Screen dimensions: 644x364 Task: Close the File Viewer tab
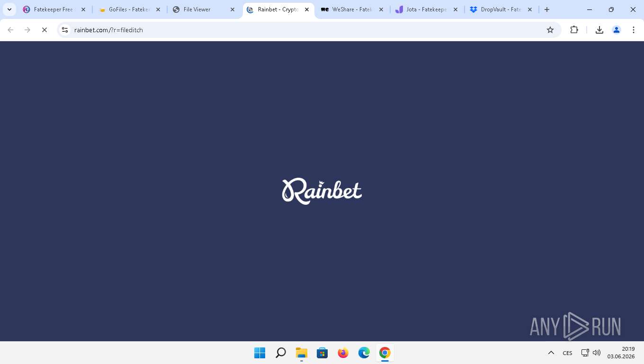[x=233, y=9]
